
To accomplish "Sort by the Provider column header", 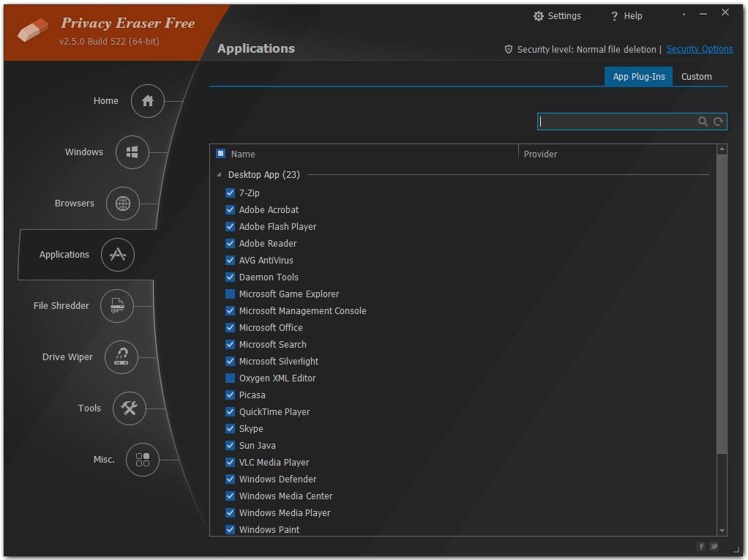I will point(540,154).
